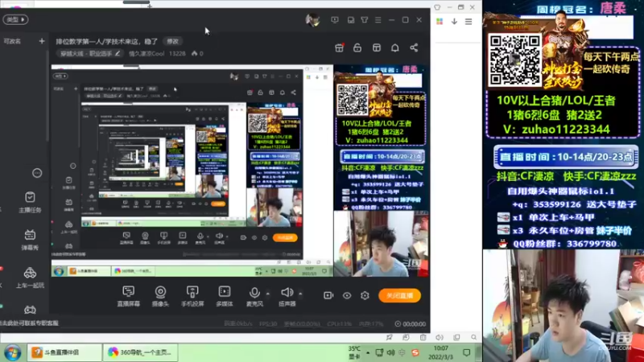Open the layout panel icon
Viewport: 644px width, 362px height.
377,48
